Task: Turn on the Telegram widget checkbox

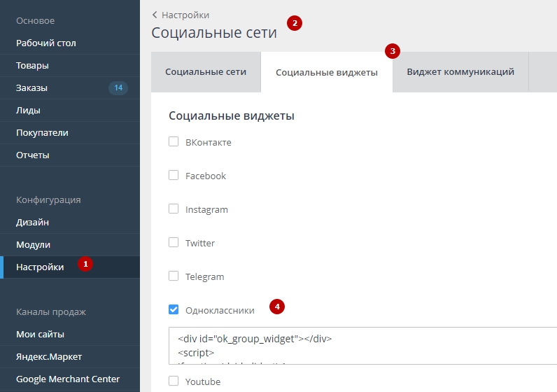Action: click(x=174, y=276)
